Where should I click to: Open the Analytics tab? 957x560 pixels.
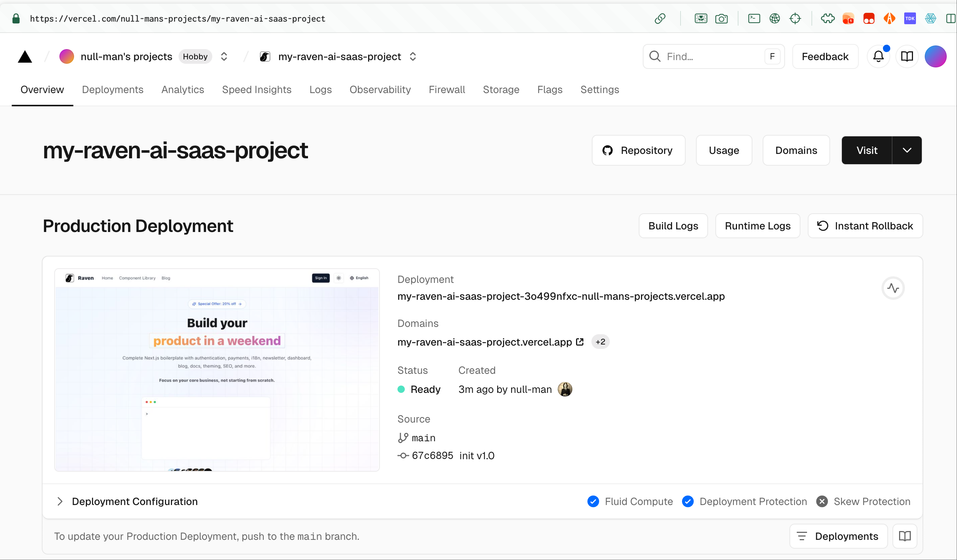[x=183, y=89]
